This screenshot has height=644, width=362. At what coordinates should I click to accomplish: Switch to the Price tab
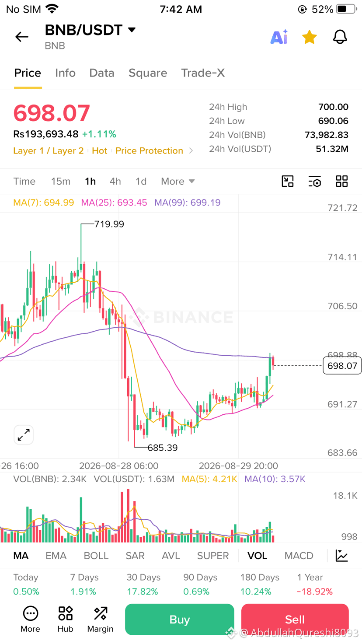28,73
